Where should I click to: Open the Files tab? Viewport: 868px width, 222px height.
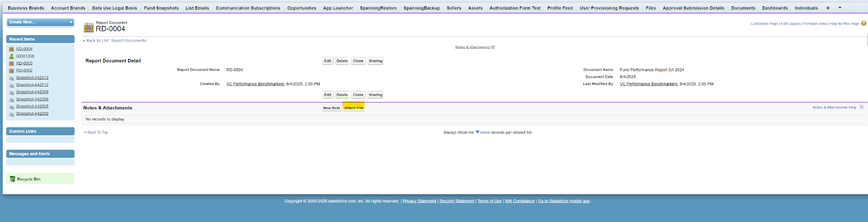point(650,8)
